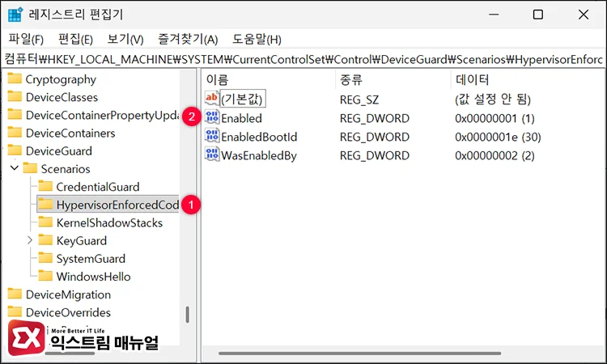Select the HypervisorEnforcedCodeIntegrity key name

[117, 205]
